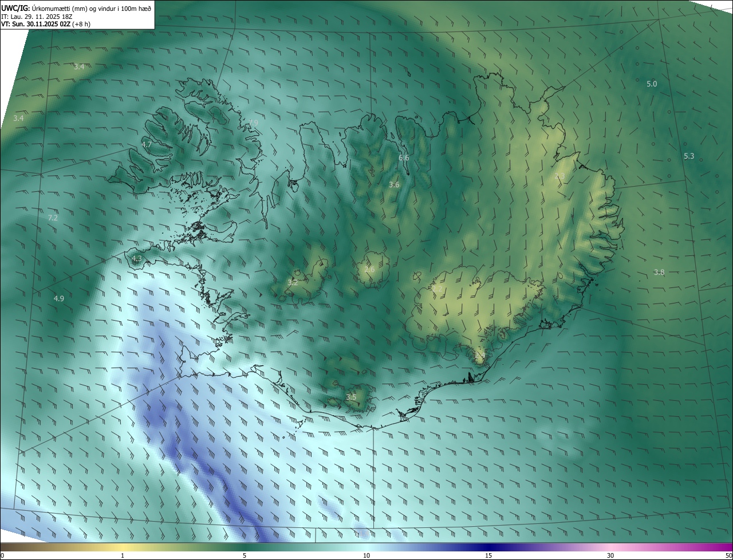Click the 7.9 value label
Image resolution: width=733 pixels, height=560 pixels.
pos(253,123)
